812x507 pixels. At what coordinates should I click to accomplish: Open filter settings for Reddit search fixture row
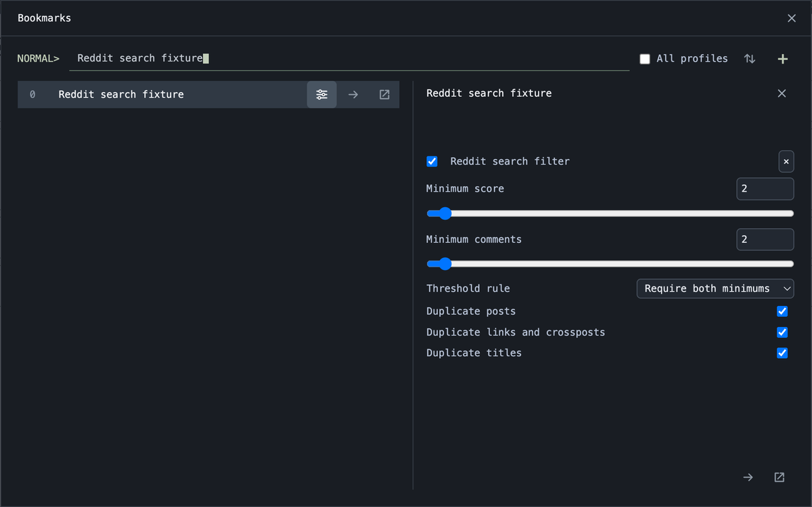point(321,95)
